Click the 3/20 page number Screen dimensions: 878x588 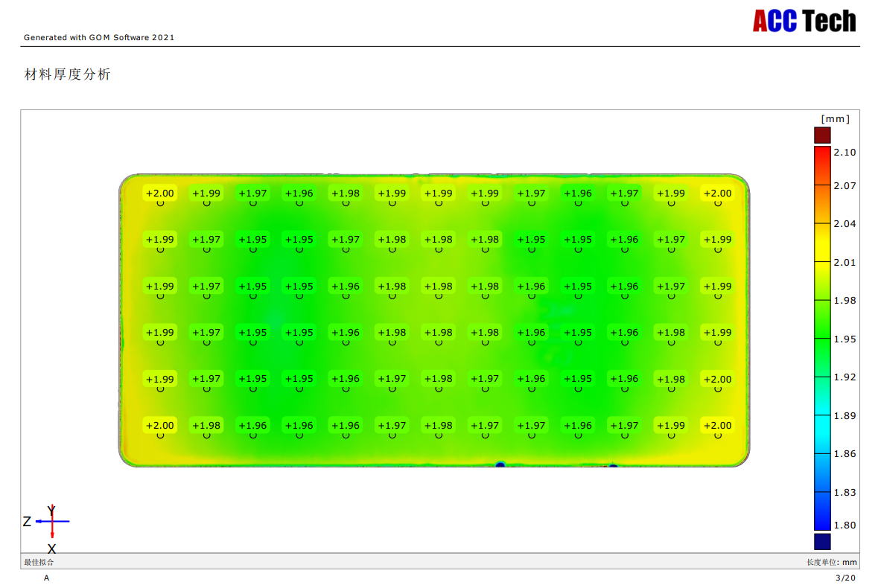coord(846,578)
